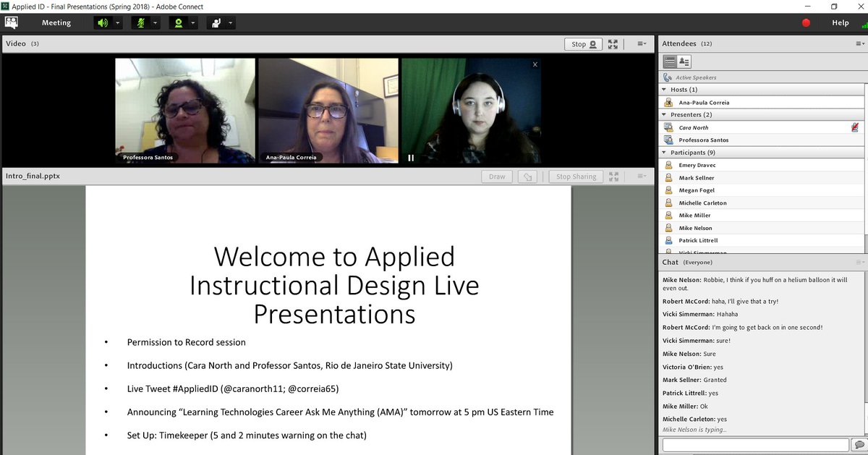Open the microphone options dropdown arrow
This screenshot has height=455, width=868.
coord(156,23)
